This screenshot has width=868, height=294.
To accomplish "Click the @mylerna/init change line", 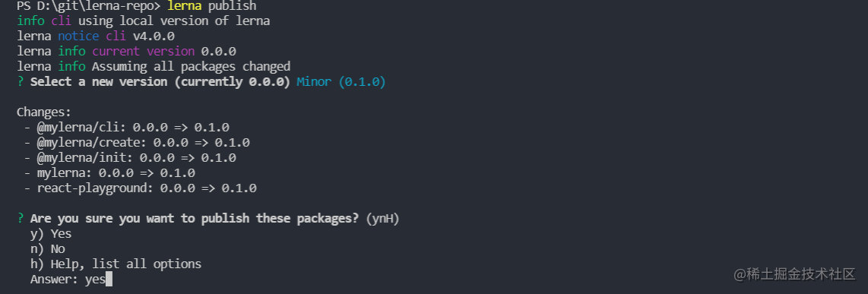I will pos(130,158).
